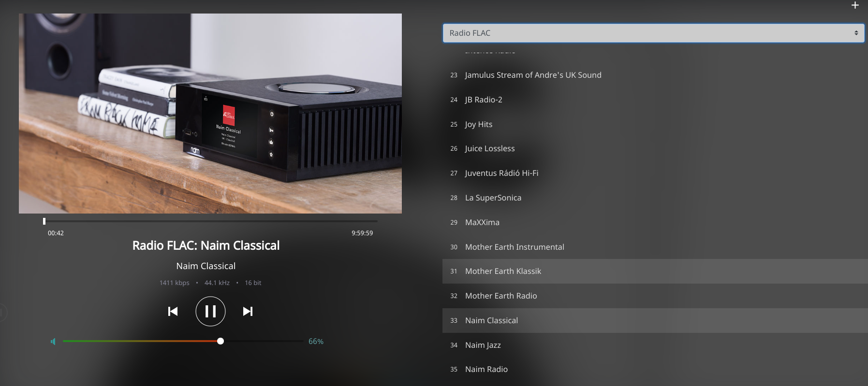Play Juice Lossless station
Screen dimensions: 868x386
(x=655, y=148)
